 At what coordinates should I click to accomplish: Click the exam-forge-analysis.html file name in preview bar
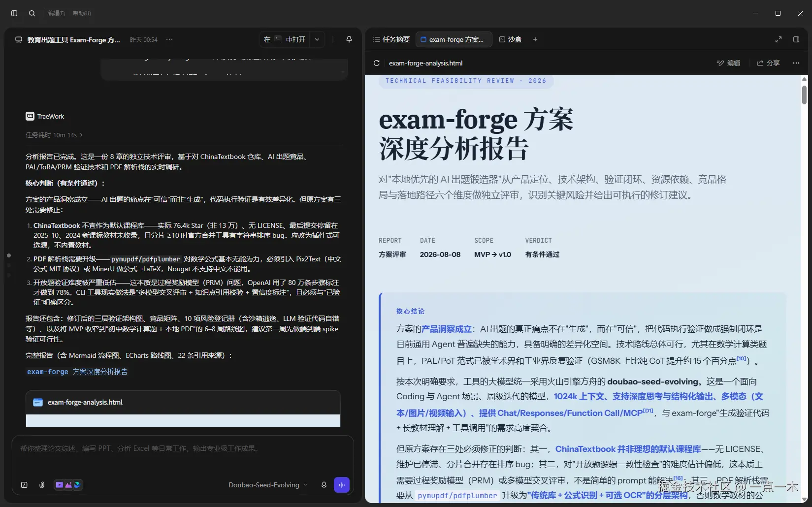point(426,63)
